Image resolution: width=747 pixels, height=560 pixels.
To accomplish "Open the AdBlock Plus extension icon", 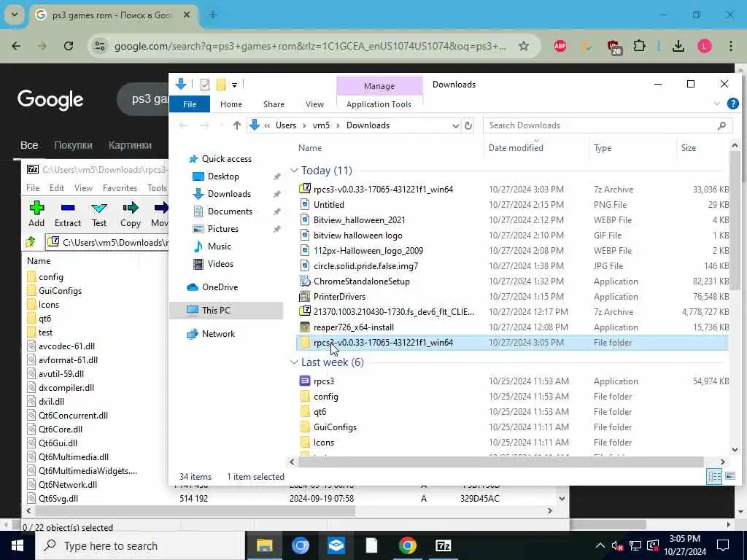I will point(560,46).
